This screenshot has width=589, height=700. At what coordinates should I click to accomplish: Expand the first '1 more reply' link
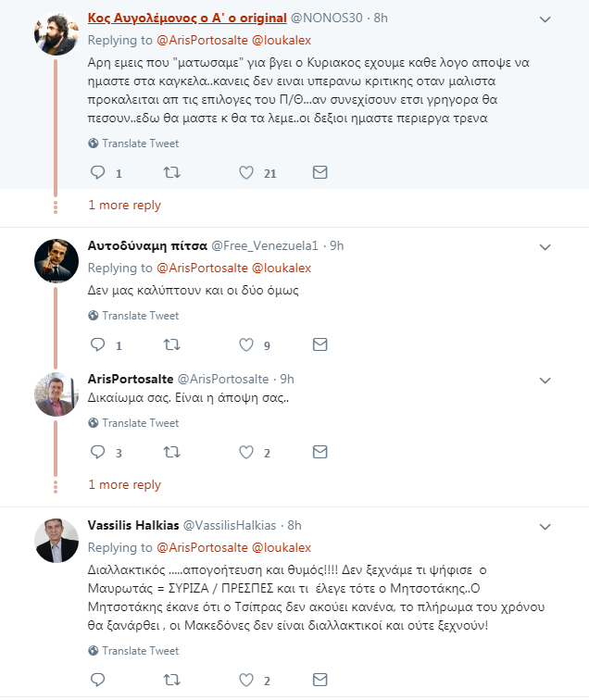click(x=125, y=206)
